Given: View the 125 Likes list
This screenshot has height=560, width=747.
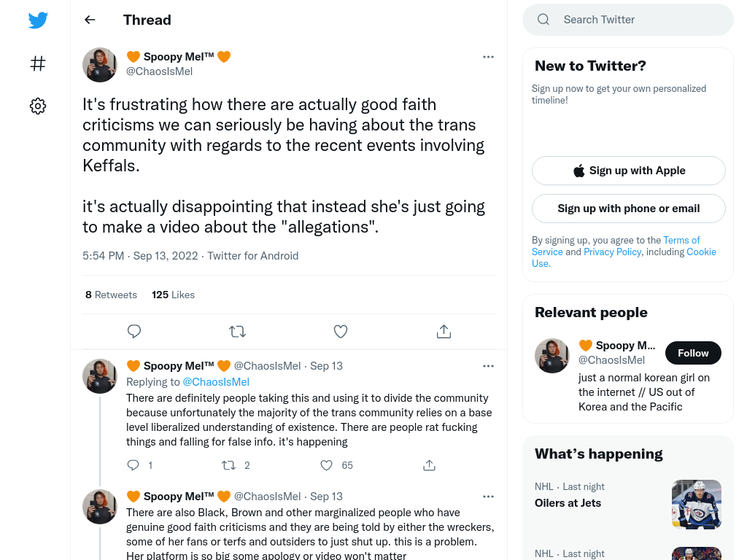Looking at the screenshot, I should click(x=173, y=295).
